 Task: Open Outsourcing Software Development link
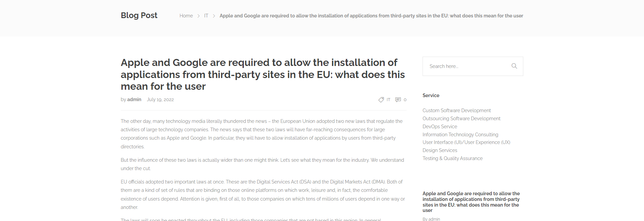click(x=462, y=119)
